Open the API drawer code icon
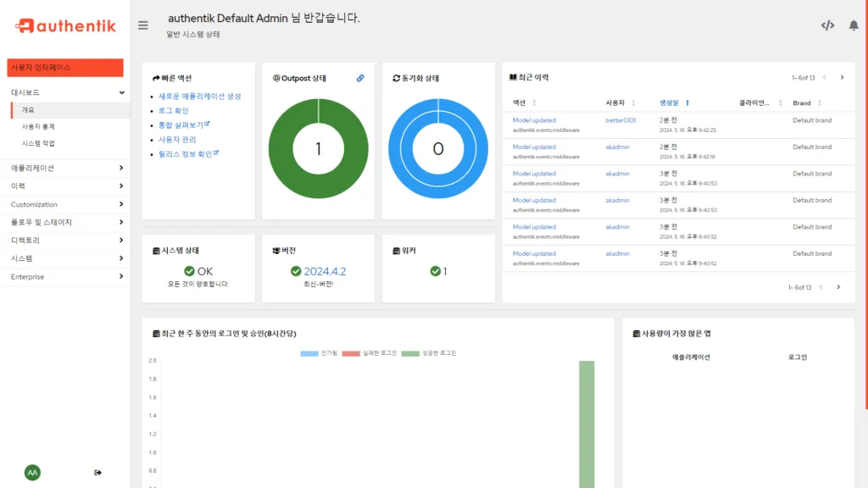This screenshot has width=868, height=488. click(x=827, y=25)
